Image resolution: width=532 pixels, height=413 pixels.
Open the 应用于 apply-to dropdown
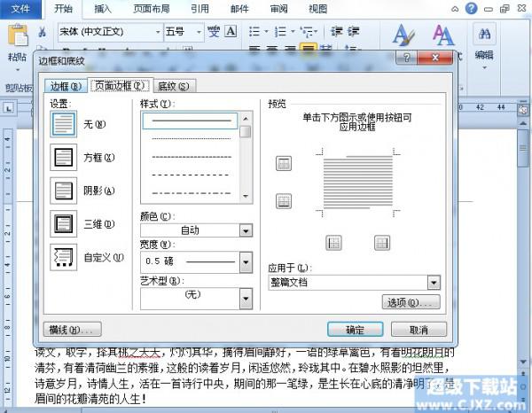tap(434, 283)
